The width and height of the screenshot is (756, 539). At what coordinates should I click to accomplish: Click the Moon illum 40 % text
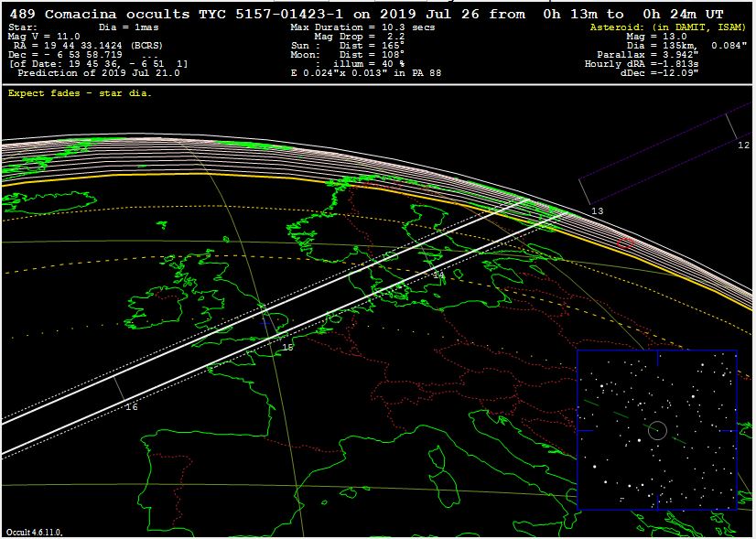[x=366, y=64]
